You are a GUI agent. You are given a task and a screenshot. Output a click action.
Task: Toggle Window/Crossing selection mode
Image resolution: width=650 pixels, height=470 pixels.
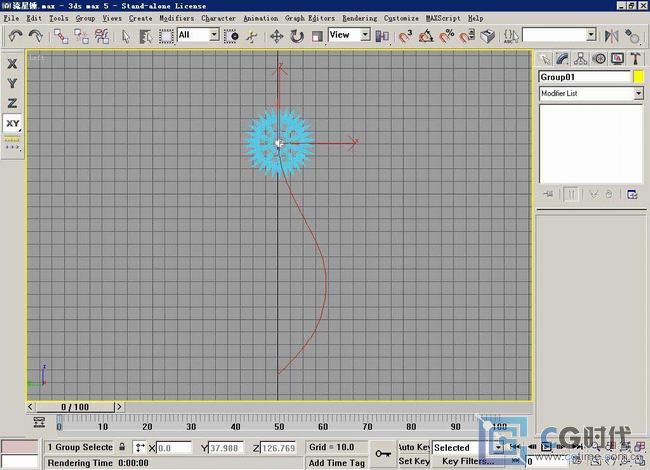tap(231, 36)
